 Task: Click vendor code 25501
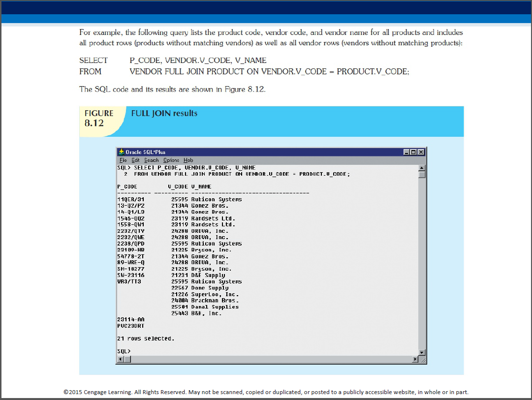180,307
